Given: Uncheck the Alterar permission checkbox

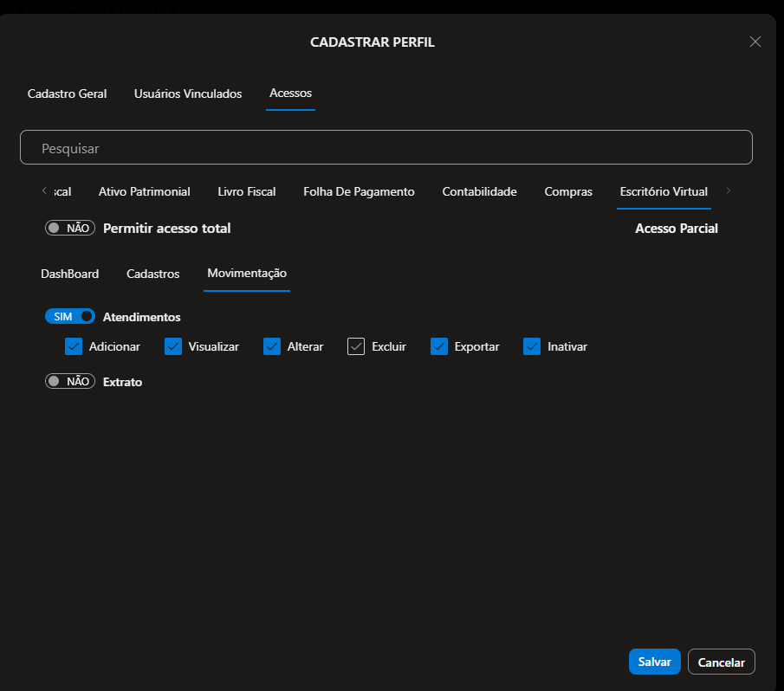Looking at the screenshot, I should 272,346.
